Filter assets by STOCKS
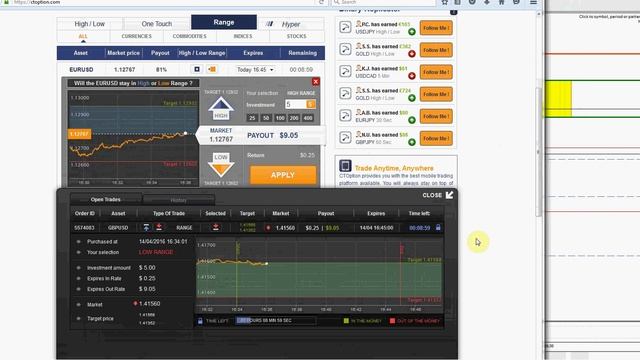 (296, 36)
